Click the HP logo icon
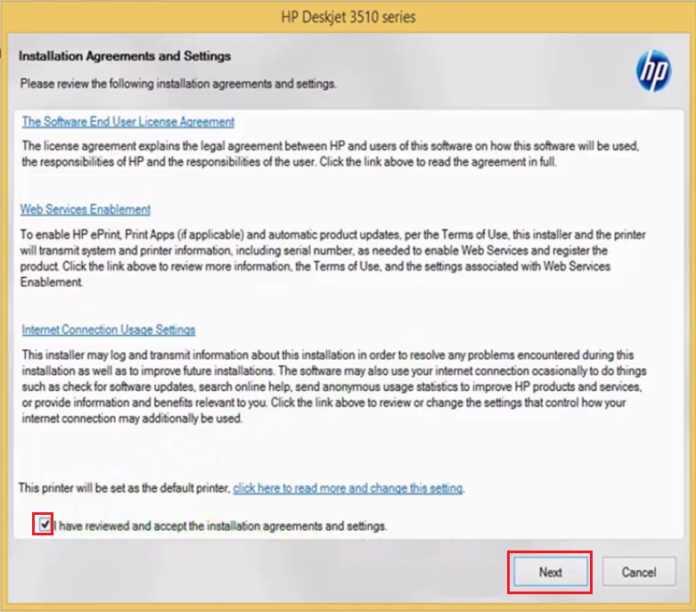696x612 pixels. 653,71
